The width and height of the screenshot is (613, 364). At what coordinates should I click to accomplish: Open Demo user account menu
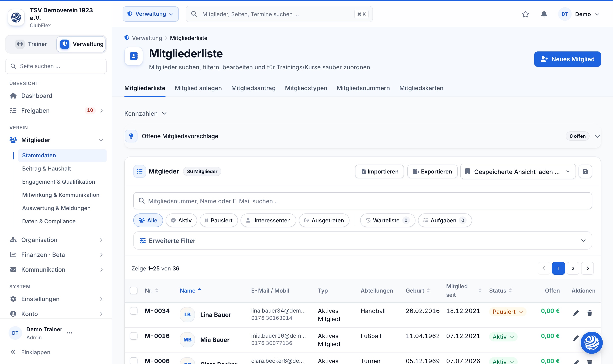tap(579, 14)
